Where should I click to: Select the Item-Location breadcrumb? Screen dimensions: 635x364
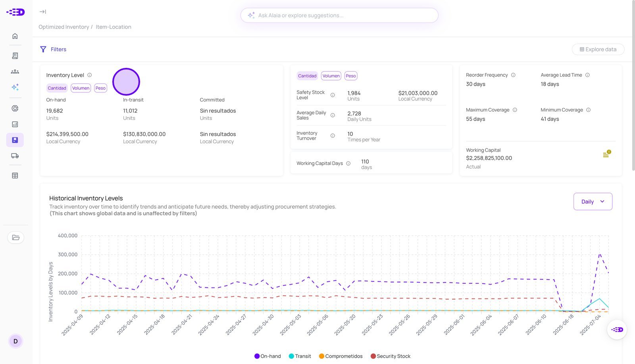click(114, 27)
